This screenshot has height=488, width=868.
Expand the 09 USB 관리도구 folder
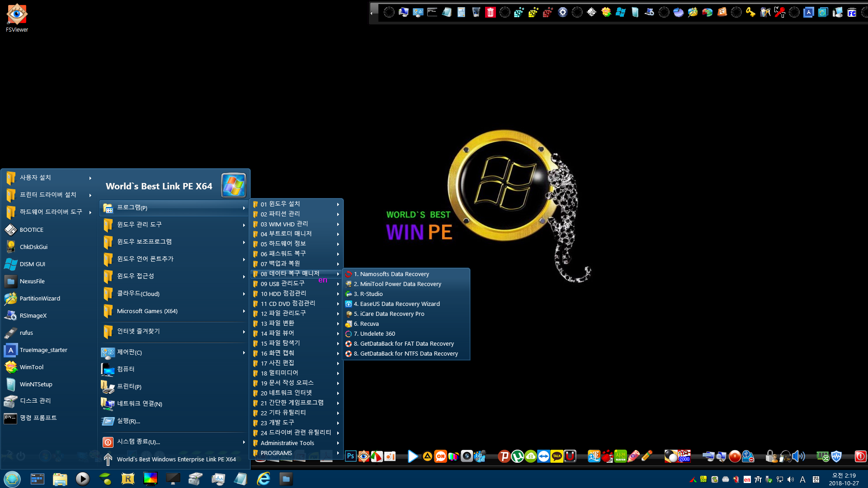point(297,284)
